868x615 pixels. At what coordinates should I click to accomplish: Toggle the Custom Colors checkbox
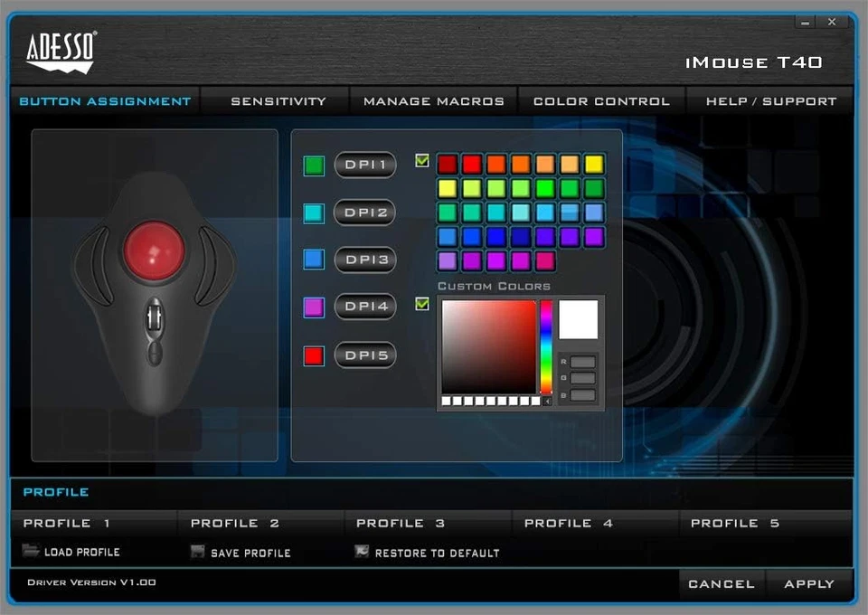(x=421, y=305)
